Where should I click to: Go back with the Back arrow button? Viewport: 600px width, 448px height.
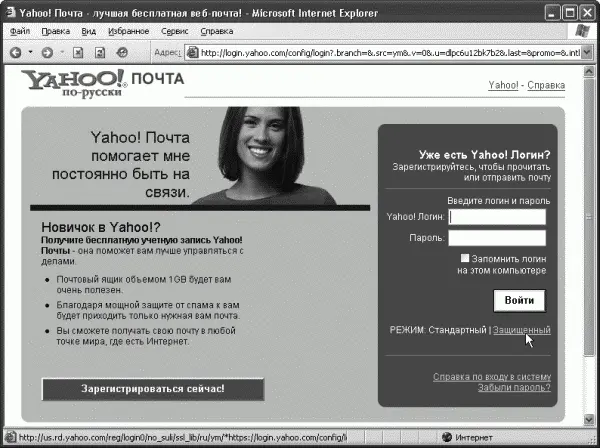coord(15,52)
